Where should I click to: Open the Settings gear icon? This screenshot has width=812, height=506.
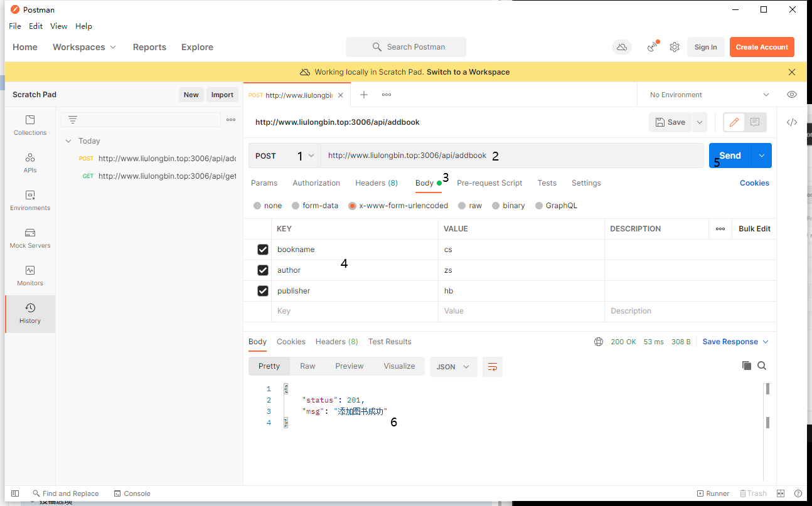[675, 47]
